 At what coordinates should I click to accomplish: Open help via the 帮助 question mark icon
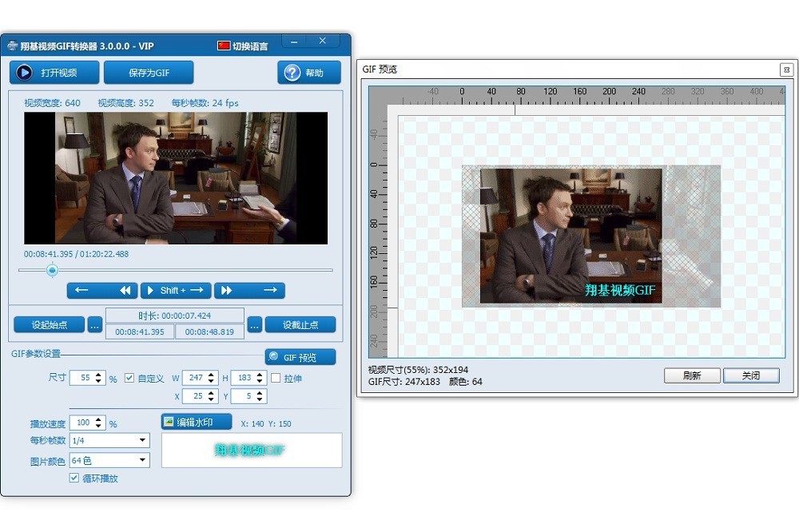292,73
